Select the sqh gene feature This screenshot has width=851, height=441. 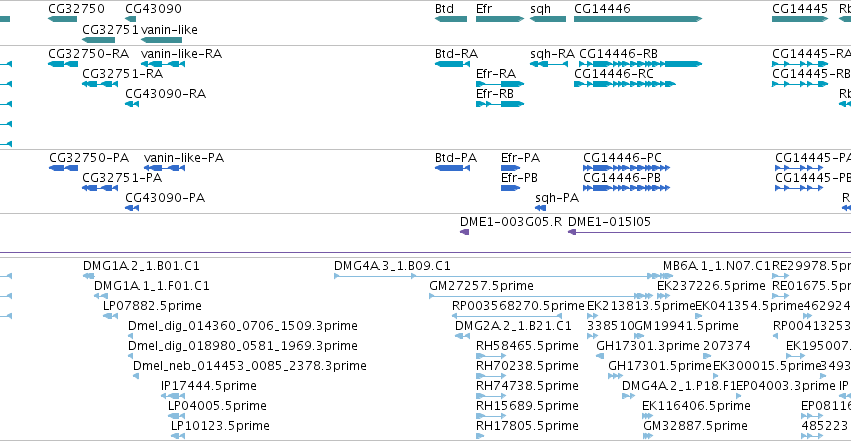[548, 19]
